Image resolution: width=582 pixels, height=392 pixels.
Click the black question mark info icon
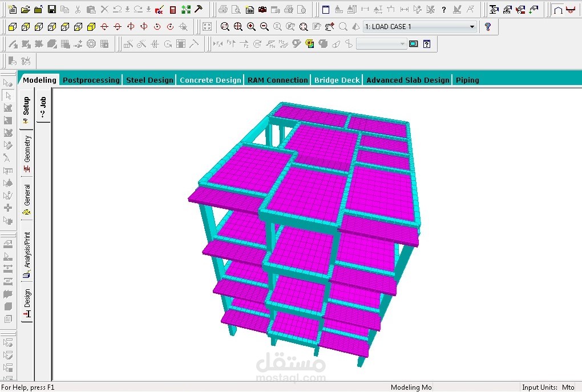pos(443,10)
